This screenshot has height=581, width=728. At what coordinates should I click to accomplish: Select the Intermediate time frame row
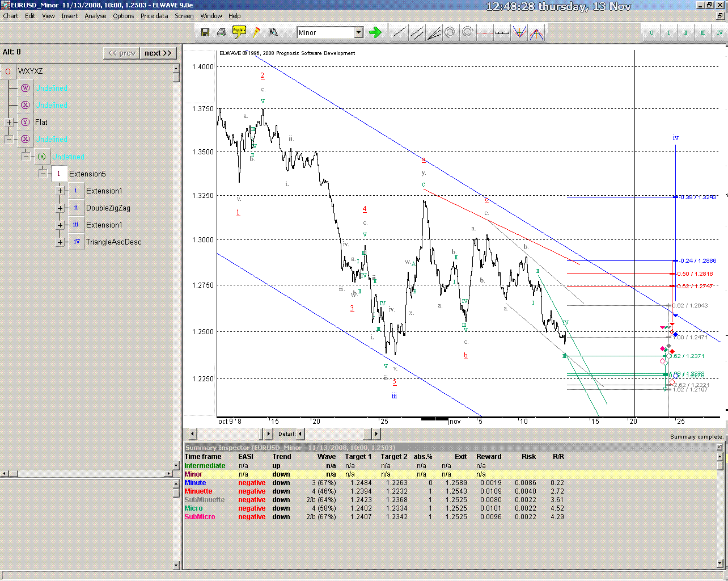(374, 466)
